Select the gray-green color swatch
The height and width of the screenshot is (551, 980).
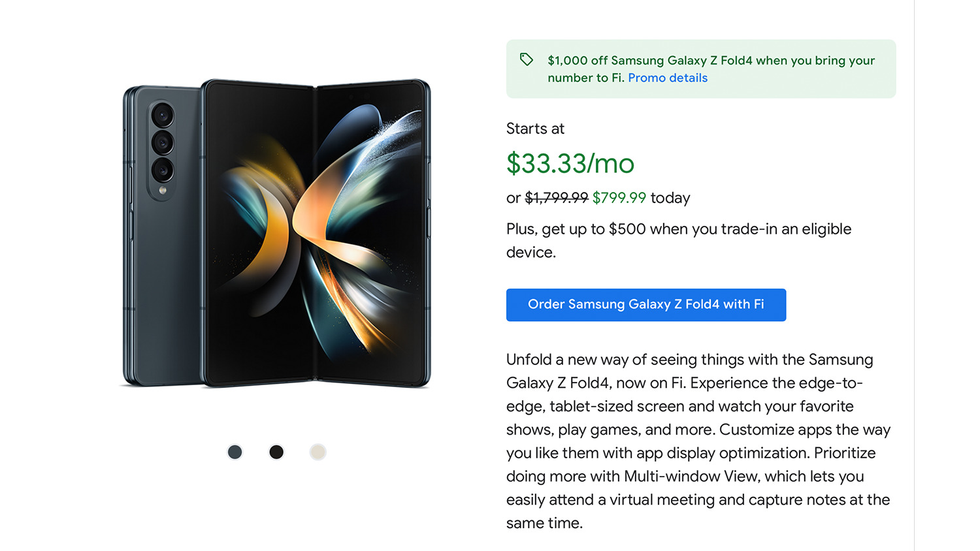[x=235, y=452]
